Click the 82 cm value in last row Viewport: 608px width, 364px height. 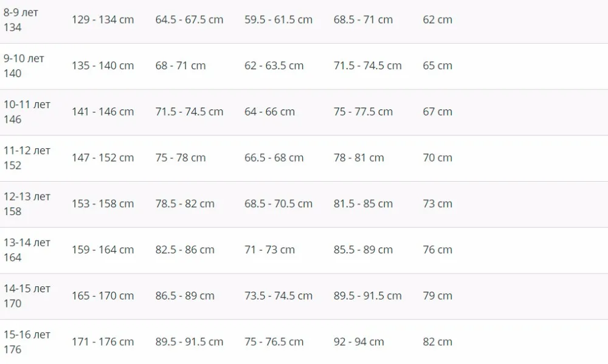(437, 342)
